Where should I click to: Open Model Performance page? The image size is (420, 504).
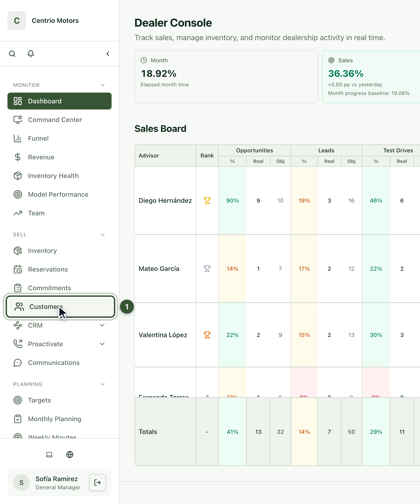click(59, 194)
